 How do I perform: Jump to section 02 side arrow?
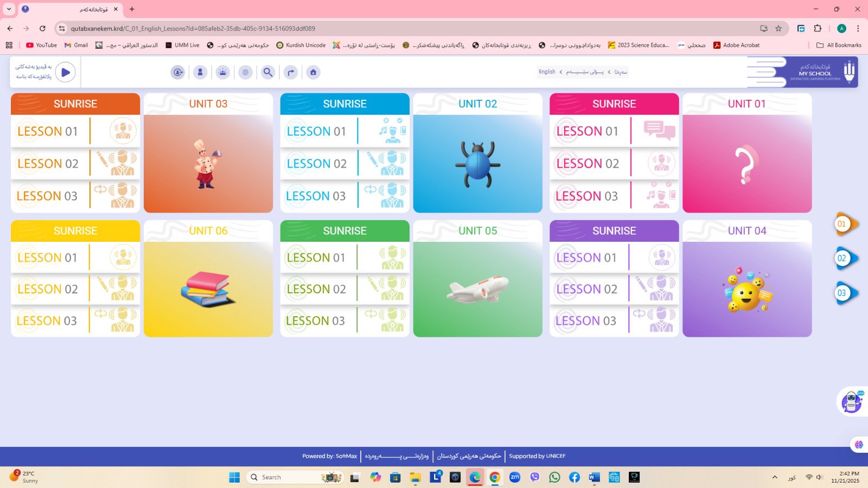[844, 259]
